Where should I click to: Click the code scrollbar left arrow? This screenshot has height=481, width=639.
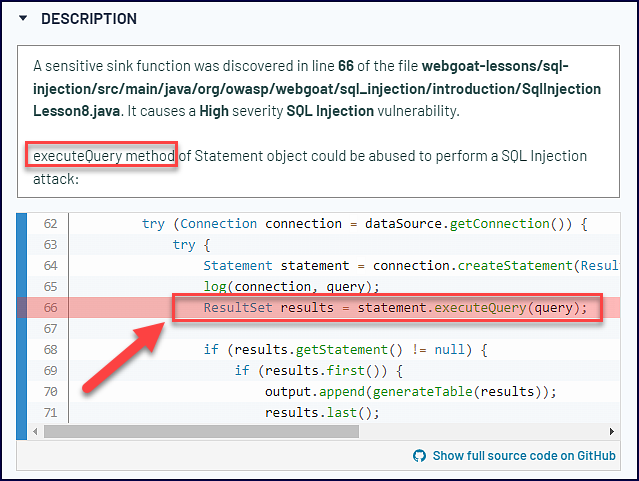pyautogui.click(x=37, y=431)
